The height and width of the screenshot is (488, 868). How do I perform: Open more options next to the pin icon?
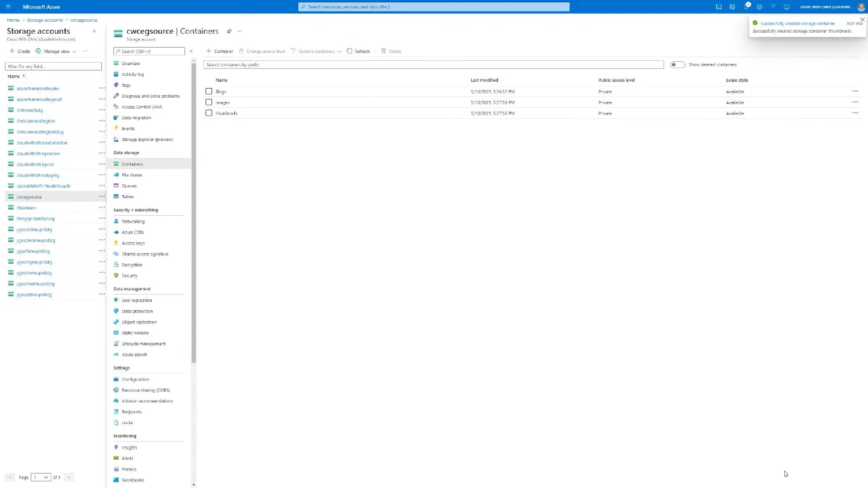point(240,31)
